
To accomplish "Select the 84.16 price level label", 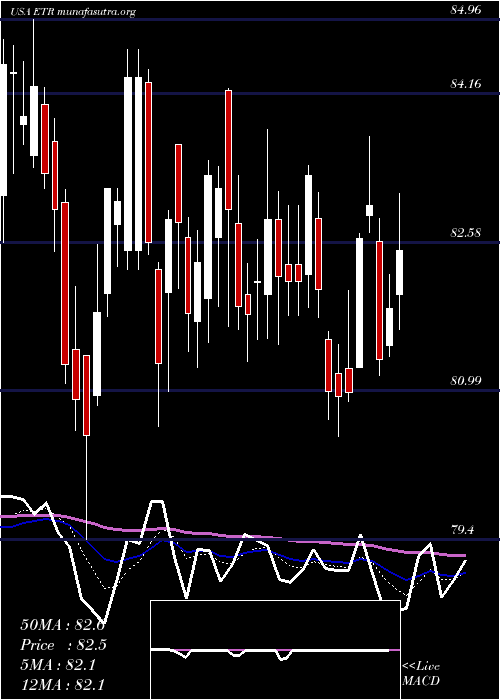I will coord(466,83).
